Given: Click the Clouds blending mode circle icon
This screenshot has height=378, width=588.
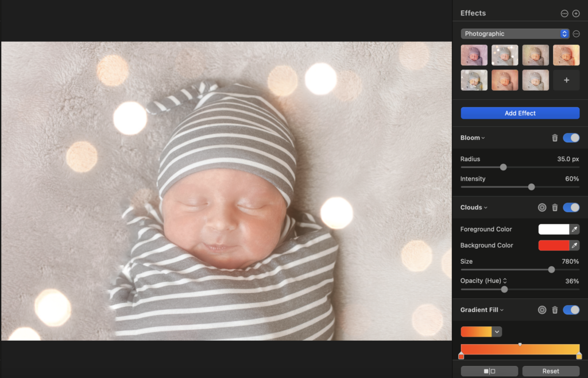Looking at the screenshot, I should pyautogui.click(x=542, y=208).
